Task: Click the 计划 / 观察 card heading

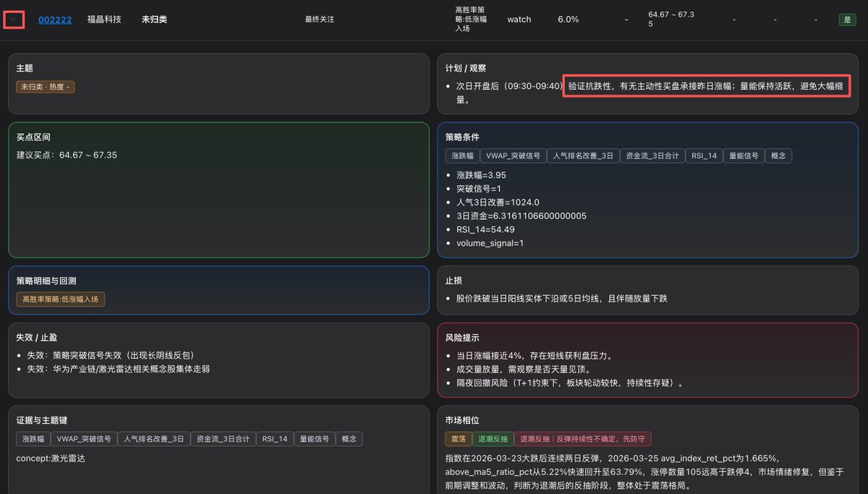Action: click(x=466, y=68)
